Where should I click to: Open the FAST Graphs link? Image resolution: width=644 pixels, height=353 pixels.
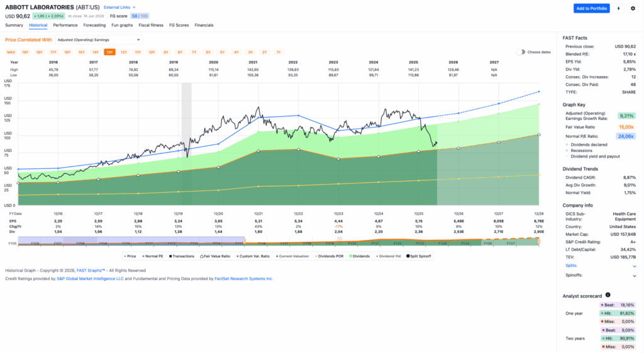(91, 271)
